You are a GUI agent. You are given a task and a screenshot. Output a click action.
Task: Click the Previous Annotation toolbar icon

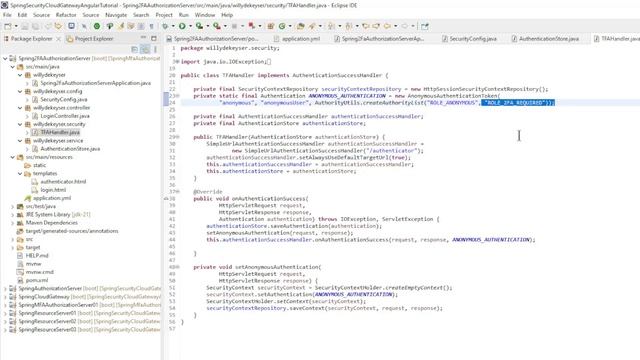(349, 26)
